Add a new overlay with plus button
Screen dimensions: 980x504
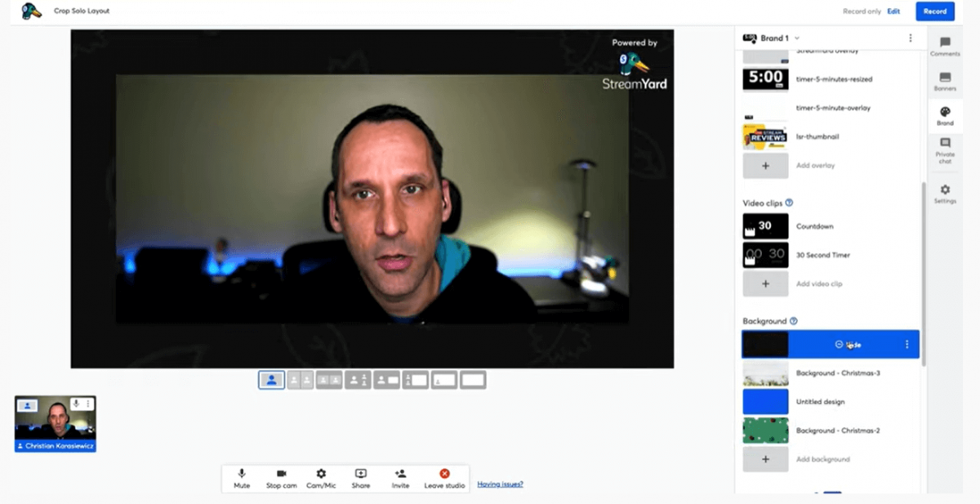pos(765,166)
